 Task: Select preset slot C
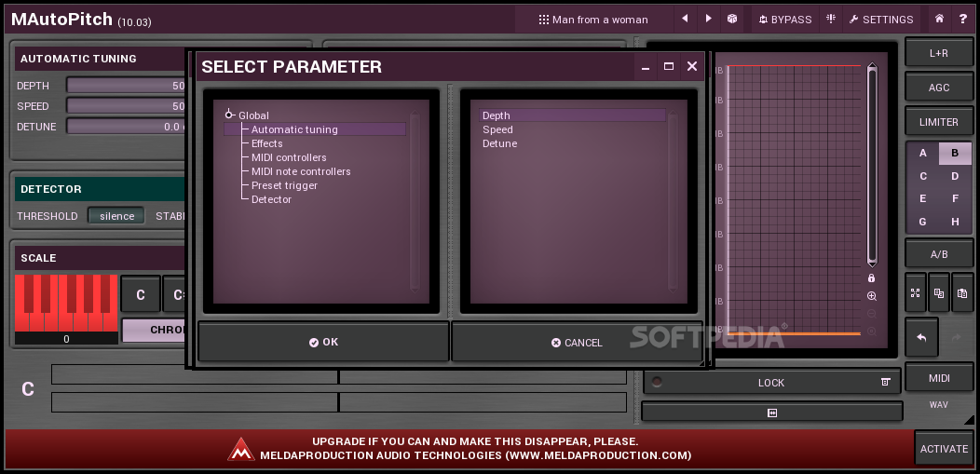pyautogui.click(x=922, y=176)
